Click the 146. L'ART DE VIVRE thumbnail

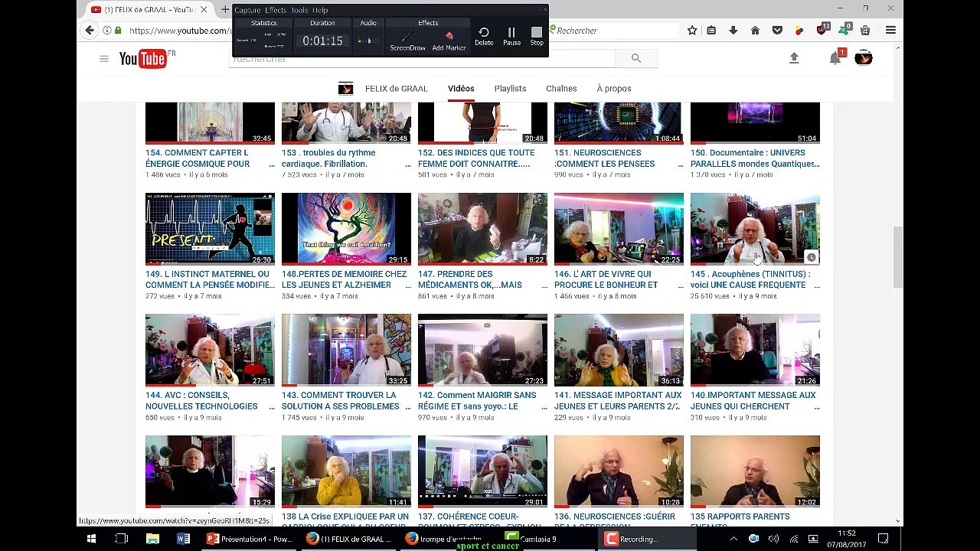pos(619,229)
